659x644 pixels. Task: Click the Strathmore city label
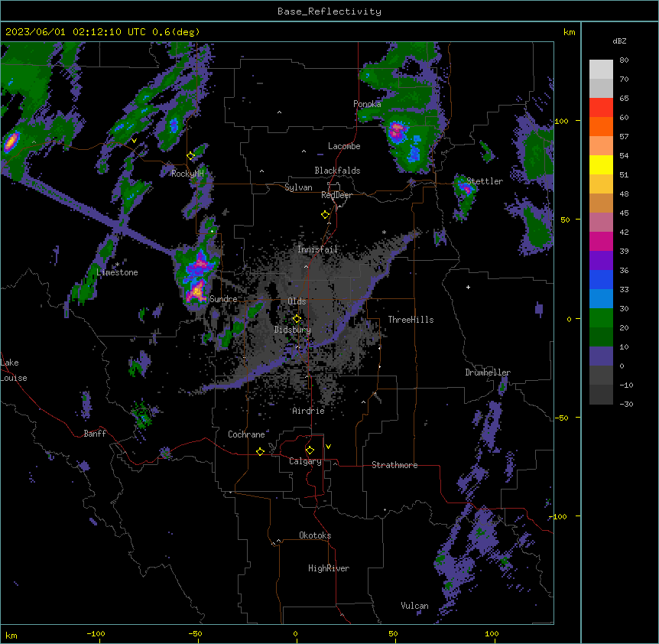tap(394, 465)
